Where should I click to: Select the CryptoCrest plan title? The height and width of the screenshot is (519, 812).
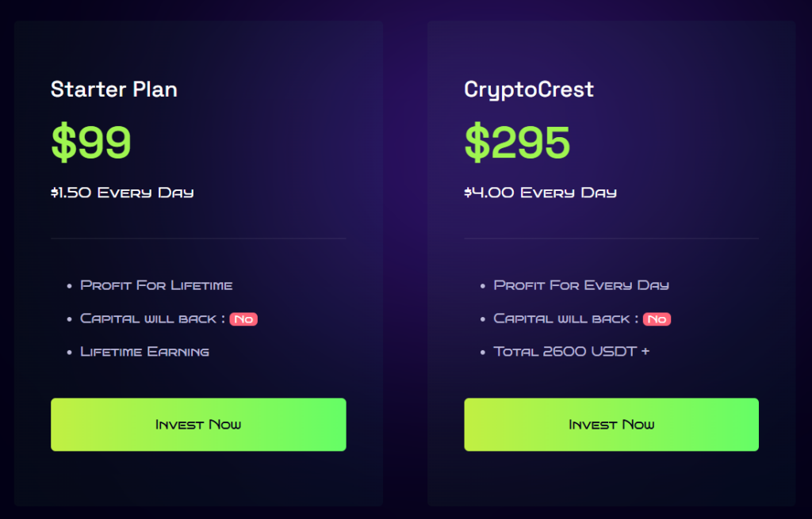coord(529,90)
